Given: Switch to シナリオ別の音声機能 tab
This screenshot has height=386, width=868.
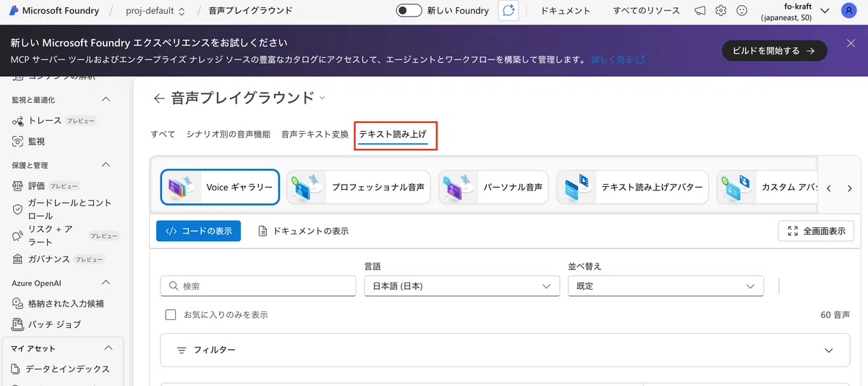Looking at the screenshot, I should coord(229,134).
